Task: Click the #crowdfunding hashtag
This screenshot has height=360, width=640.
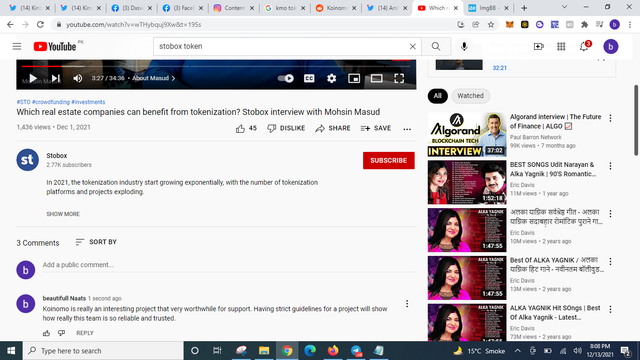Action: 51,102
